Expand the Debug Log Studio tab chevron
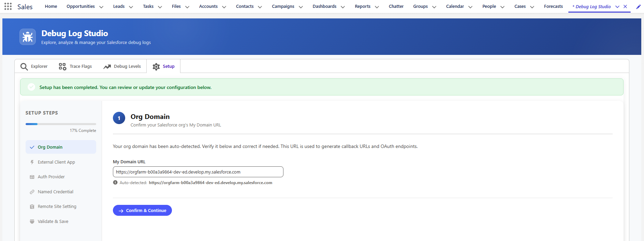The width and height of the screenshot is (644, 241). pyautogui.click(x=617, y=6)
